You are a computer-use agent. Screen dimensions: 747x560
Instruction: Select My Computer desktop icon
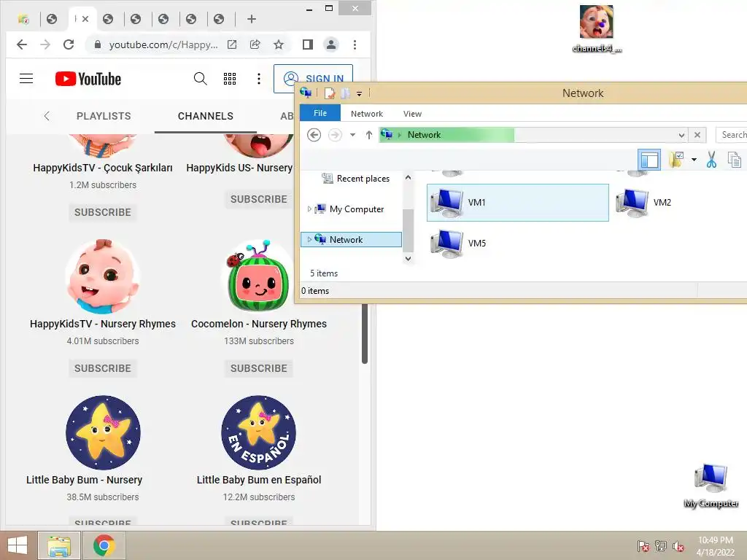pos(711,486)
